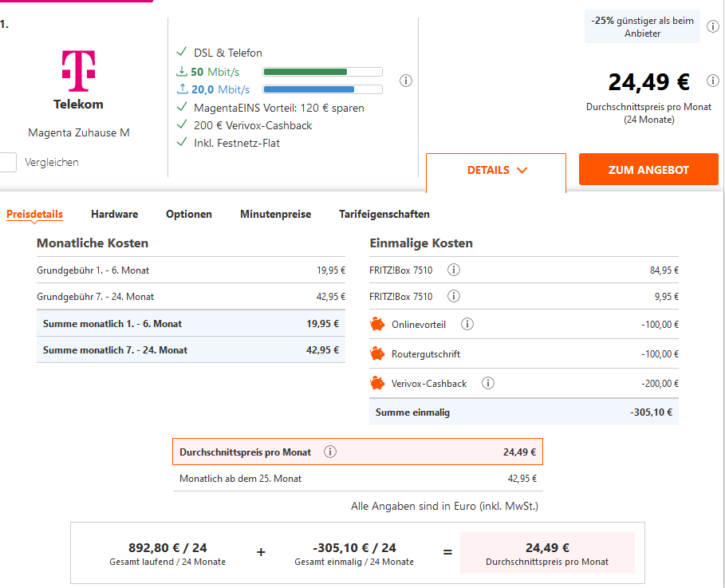The image size is (725, 588).
Task: Click Summe monatlich 7. - 24. Monat row
Action: tap(191, 349)
